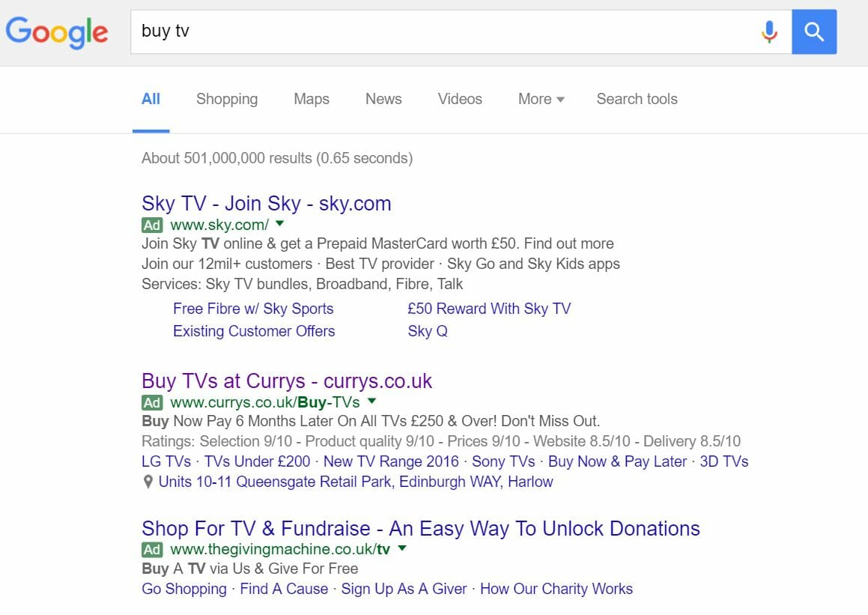The image size is (868, 615).
Task: Click the Ad badge on Currys result
Action: [x=152, y=402]
